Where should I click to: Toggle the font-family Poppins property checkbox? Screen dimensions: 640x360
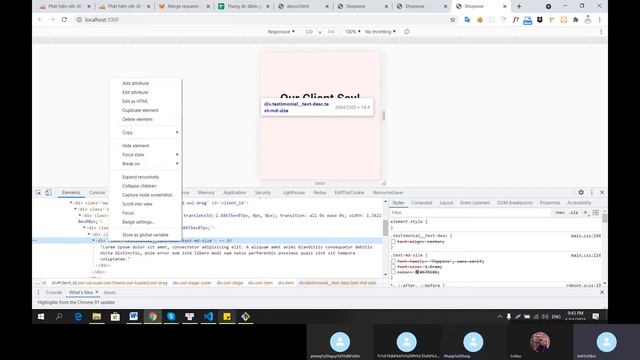pos(393,261)
